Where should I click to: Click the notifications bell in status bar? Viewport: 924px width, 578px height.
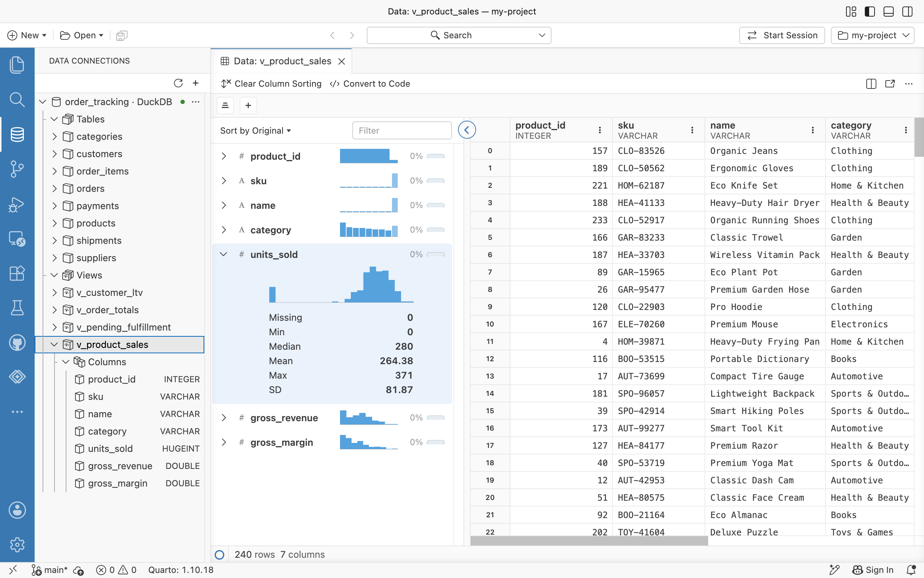click(x=911, y=570)
